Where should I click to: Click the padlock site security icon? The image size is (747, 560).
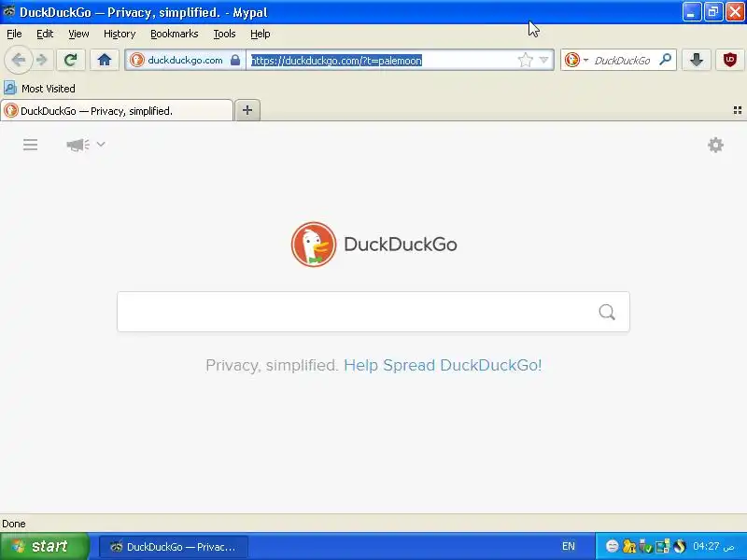click(235, 60)
